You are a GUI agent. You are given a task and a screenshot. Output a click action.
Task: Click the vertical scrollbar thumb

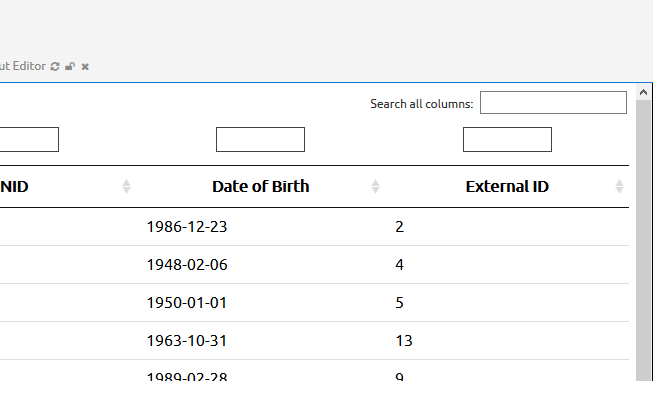tap(643, 240)
